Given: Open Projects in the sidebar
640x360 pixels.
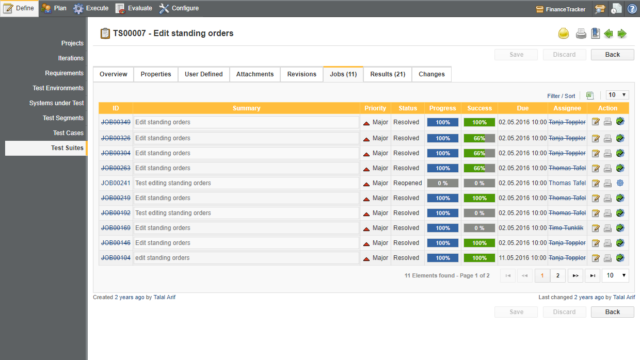Looking at the screenshot, I should (x=72, y=43).
